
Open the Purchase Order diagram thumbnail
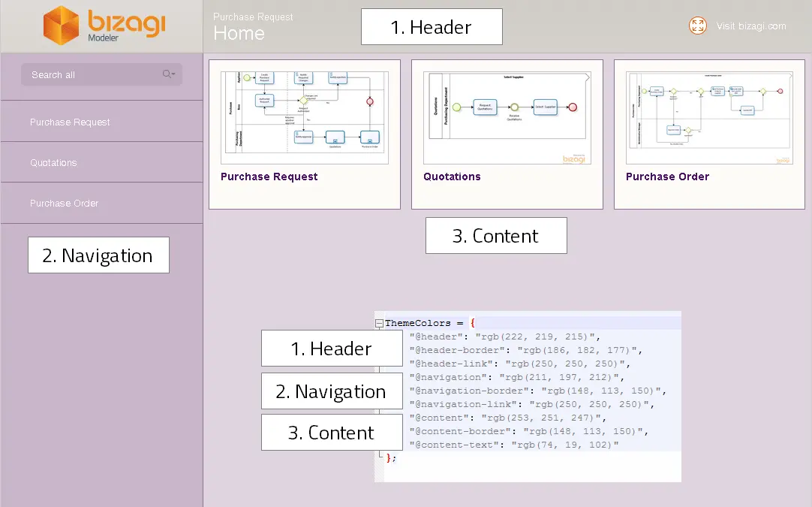click(x=709, y=118)
